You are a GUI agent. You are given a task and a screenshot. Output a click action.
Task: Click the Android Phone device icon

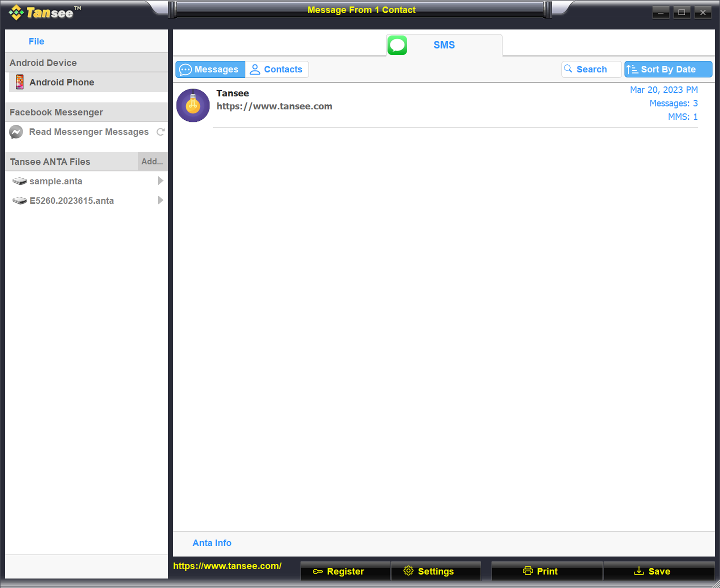[x=19, y=82]
